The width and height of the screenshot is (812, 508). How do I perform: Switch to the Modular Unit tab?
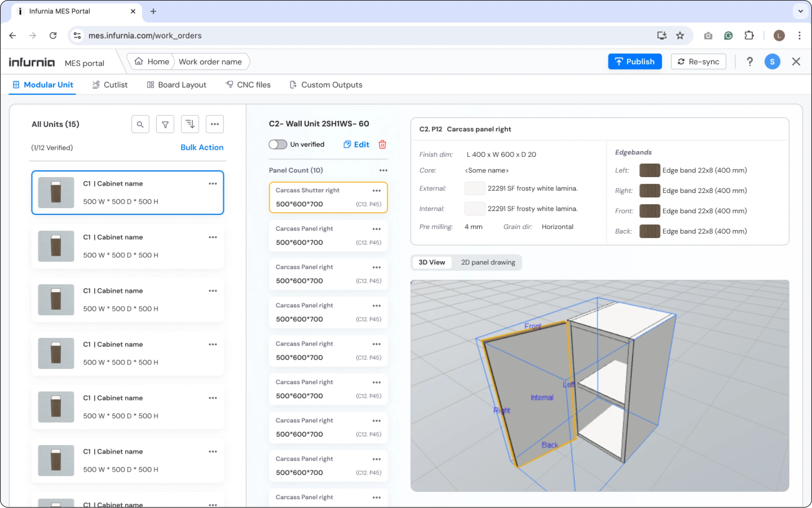[43, 85]
